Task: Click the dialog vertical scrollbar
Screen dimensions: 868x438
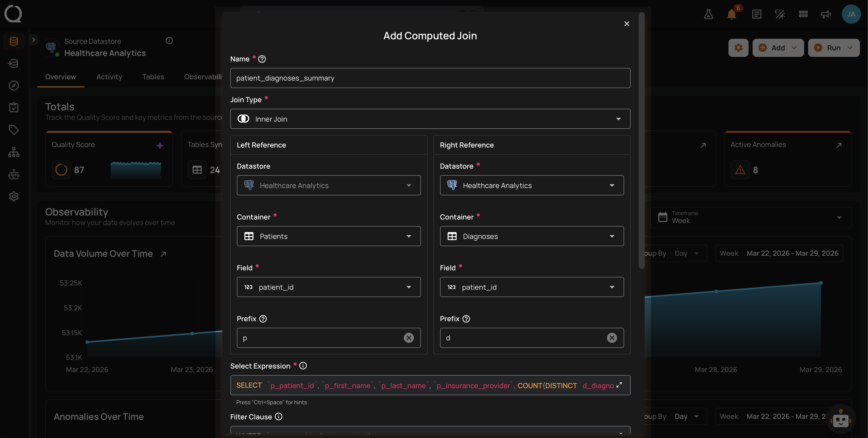Action: [641, 141]
